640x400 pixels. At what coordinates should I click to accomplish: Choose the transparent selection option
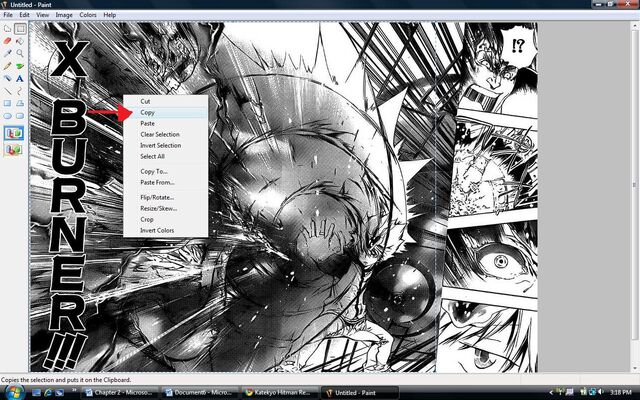pyautogui.click(x=14, y=149)
